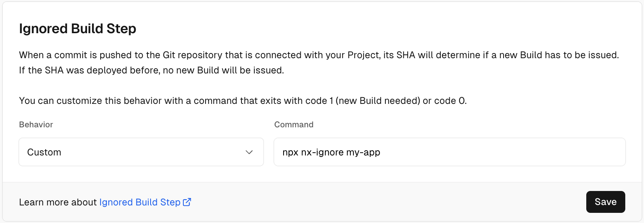Image resolution: width=644 pixels, height=223 pixels.
Task: Expand the Behavior dropdown chevron arrow
Action: click(x=249, y=152)
